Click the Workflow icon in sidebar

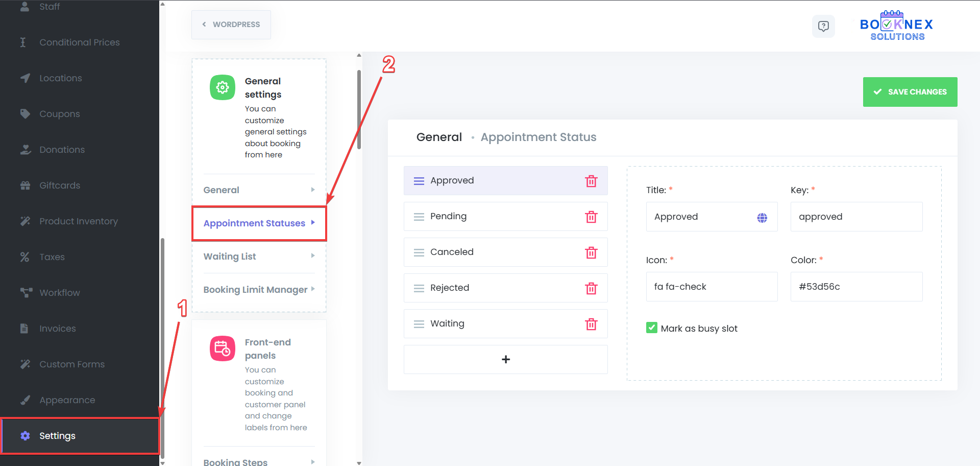[26, 292]
